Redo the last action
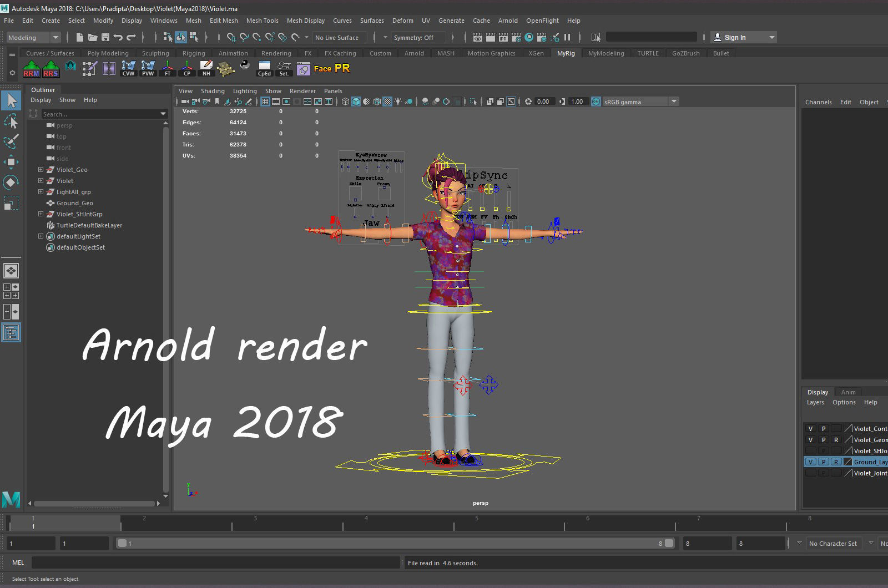The image size is (888, 588). 131,37
